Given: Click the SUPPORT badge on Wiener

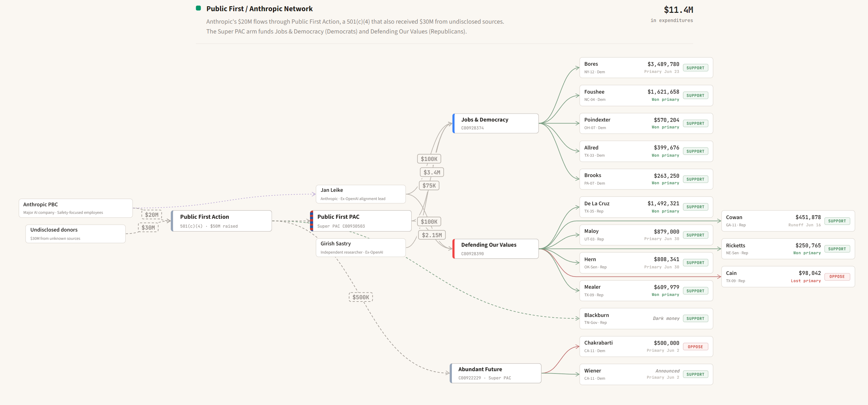Looking at the screenshot, I should [695, 374].
